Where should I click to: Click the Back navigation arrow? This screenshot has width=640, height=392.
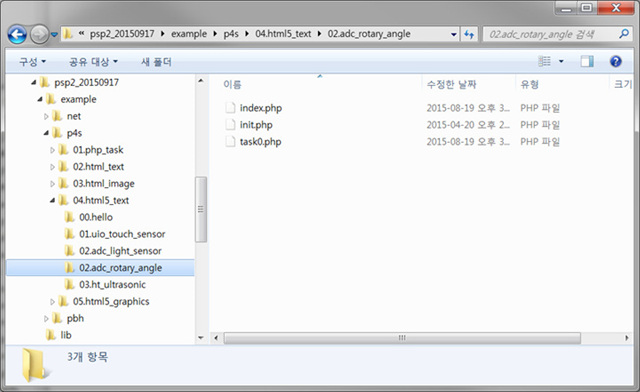pyautogui.click(x=17, y=34)
